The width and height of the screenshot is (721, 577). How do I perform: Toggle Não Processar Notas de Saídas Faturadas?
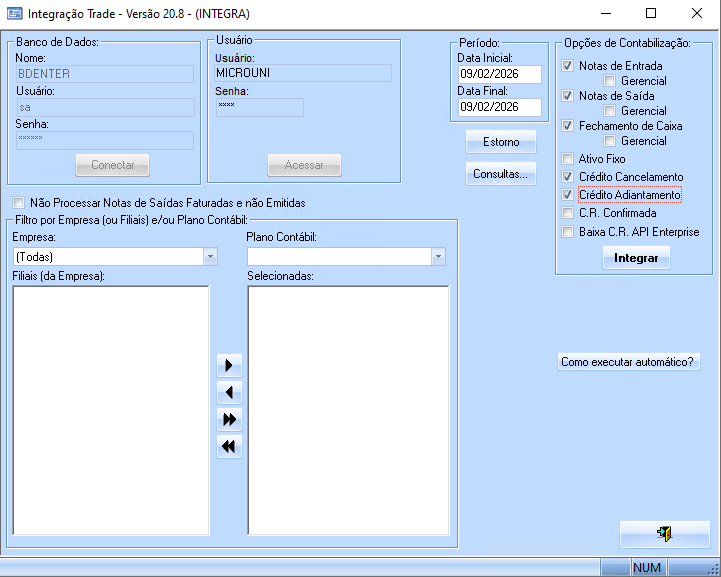coord(19,203)
